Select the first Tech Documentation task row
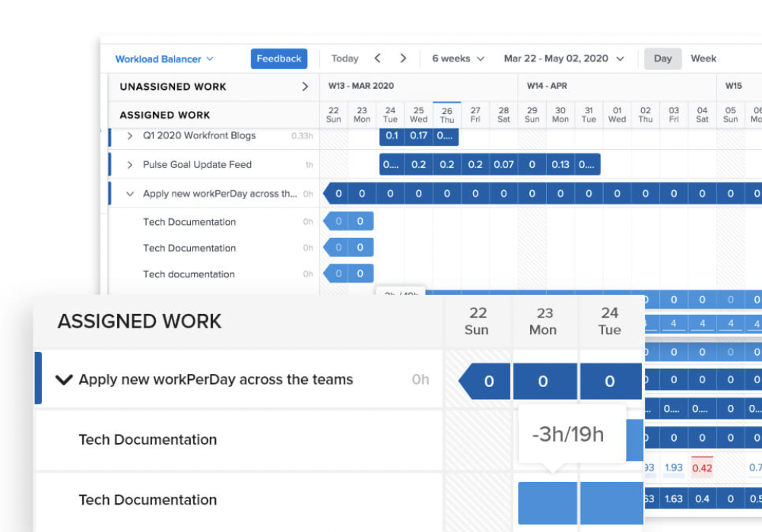The image size is (762, 532). coord(214,222)
